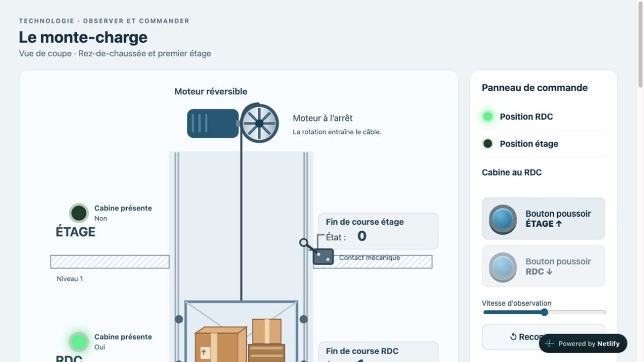Click the Niveau 1 floor label
The width and height of the screenshot is (644, 362).
(70, 279)
